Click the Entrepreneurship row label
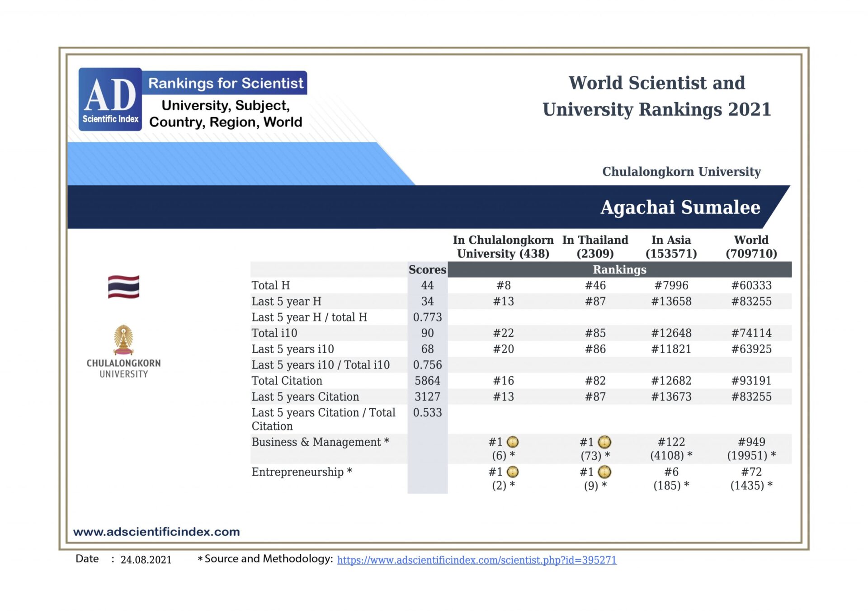The height and width of the screenshot is (614, 868). (302, 472)
